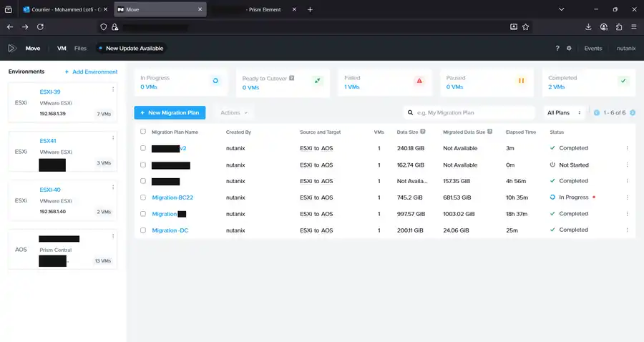Click the Data Size help icon
Image resolution: width=644 pixels, height=342 pixels.
pyautogui.click(x=423, y=132)
